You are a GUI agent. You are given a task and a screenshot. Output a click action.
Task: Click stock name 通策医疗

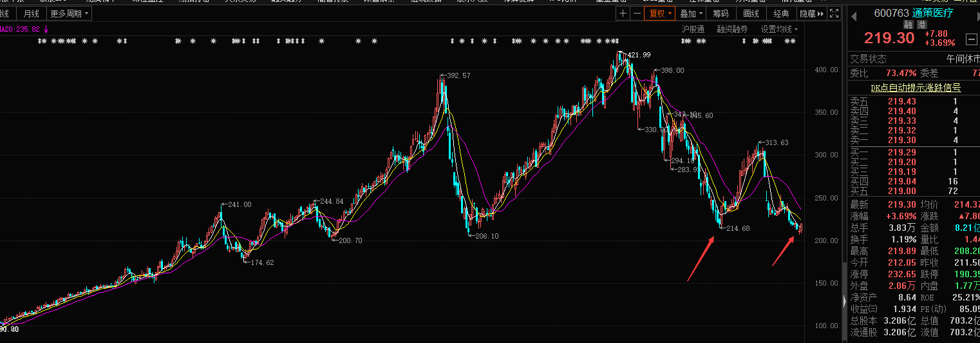(x=933, y=13)
